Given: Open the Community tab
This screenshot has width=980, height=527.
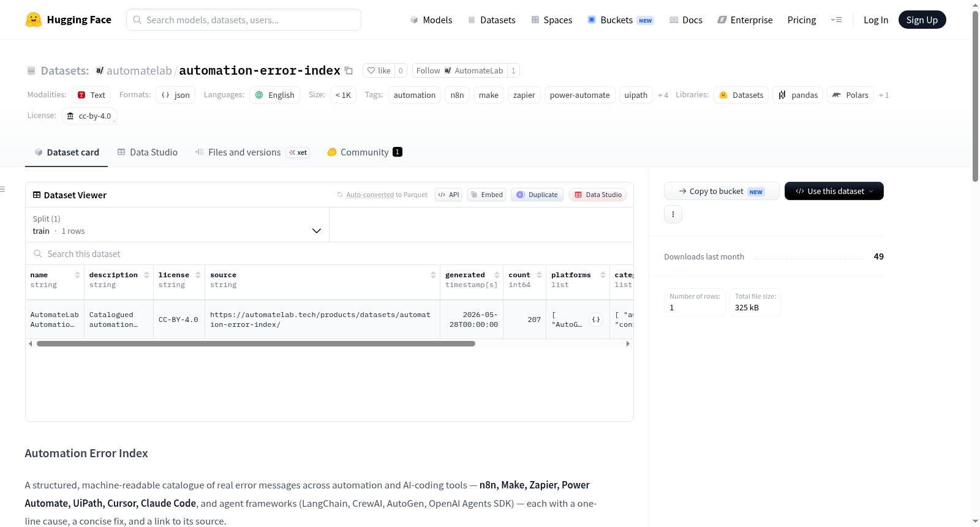Looking at the screenshot, I should (364, 152).
